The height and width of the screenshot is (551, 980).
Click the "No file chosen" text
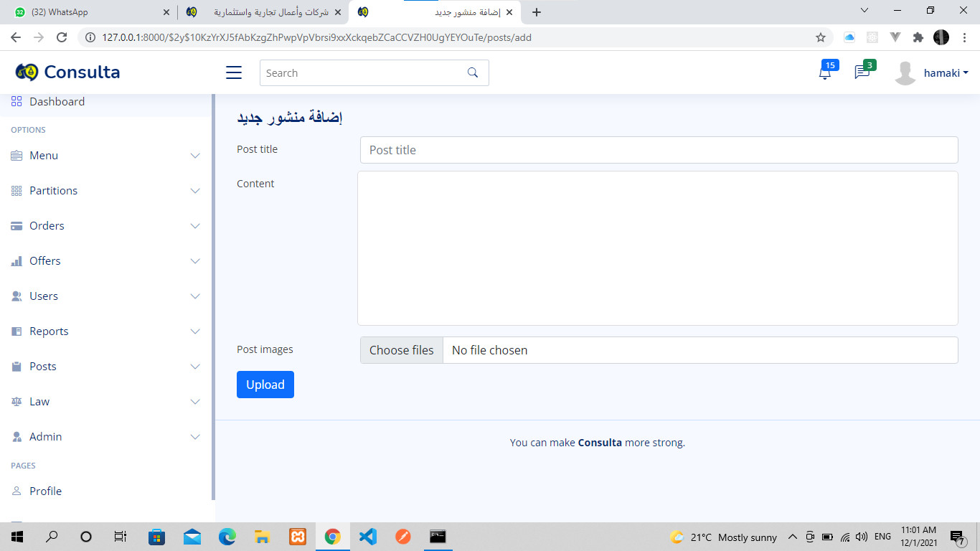point(489,350)
